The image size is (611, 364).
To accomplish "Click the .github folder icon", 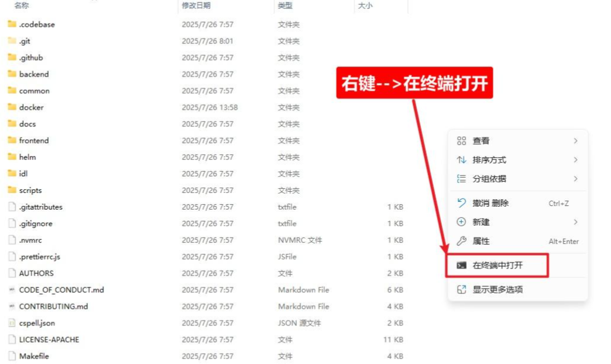I will [12, 57].
